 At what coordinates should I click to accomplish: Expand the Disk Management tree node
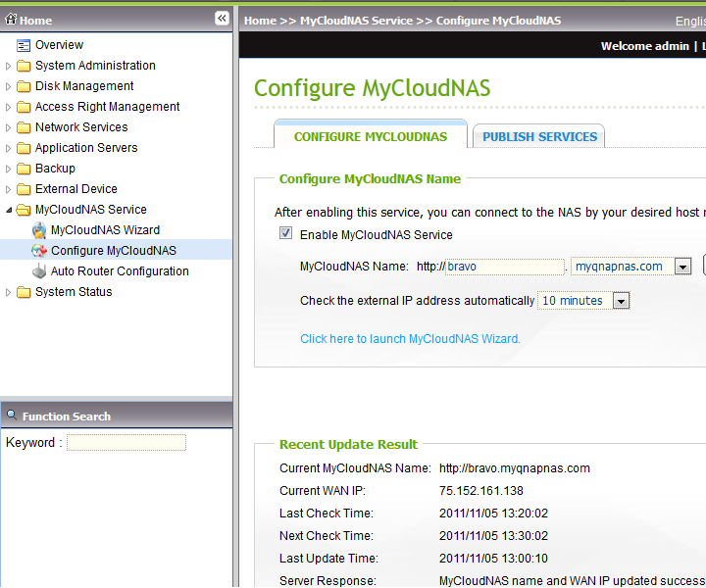(x=9, y=86)
